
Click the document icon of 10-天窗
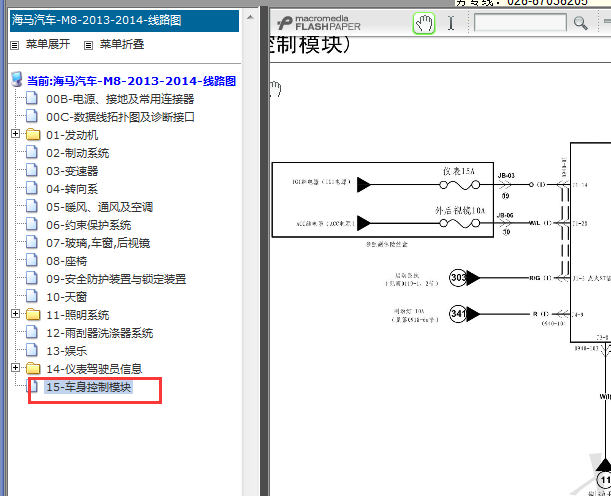[x=32, y=296]
